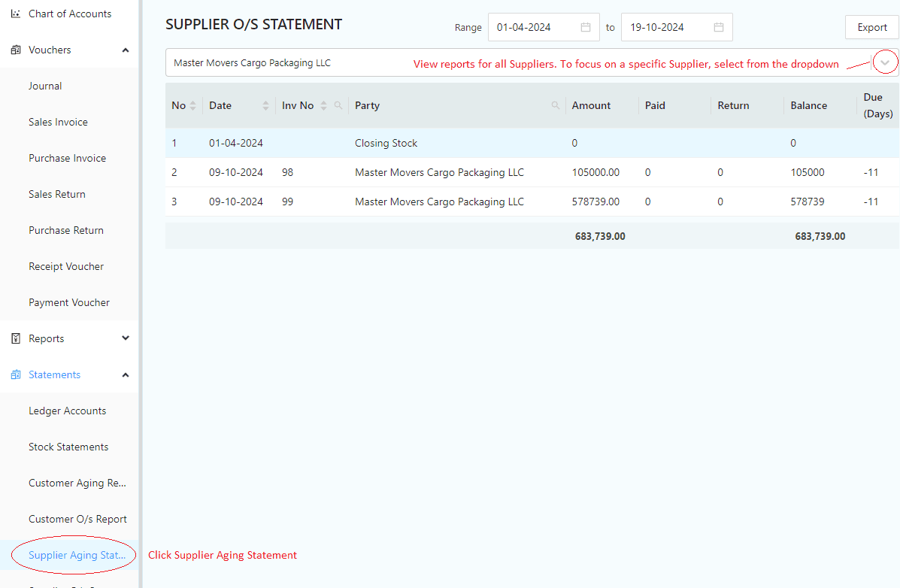Open the supplier dropdown arrow
900x588 pixels.
point(884,62)
